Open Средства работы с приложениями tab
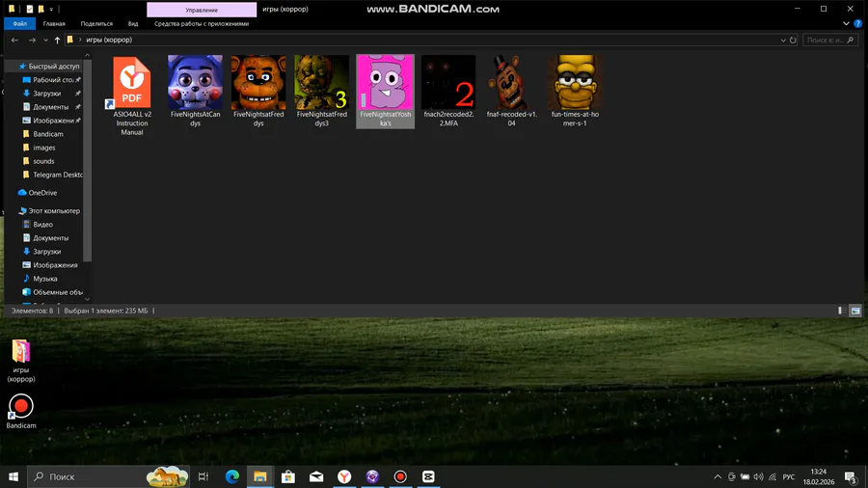 pyautogui.click(x=202, y=24)
